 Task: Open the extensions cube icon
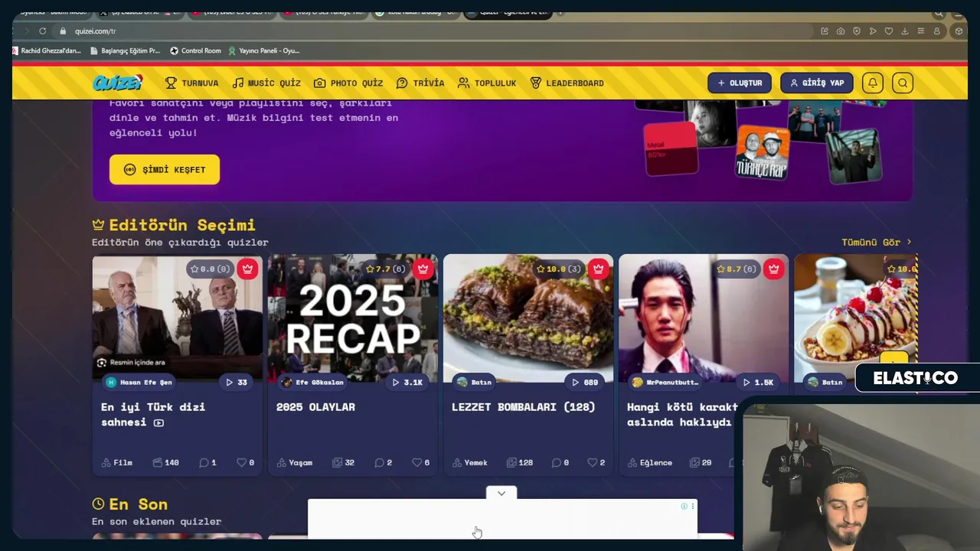point(959,31)
